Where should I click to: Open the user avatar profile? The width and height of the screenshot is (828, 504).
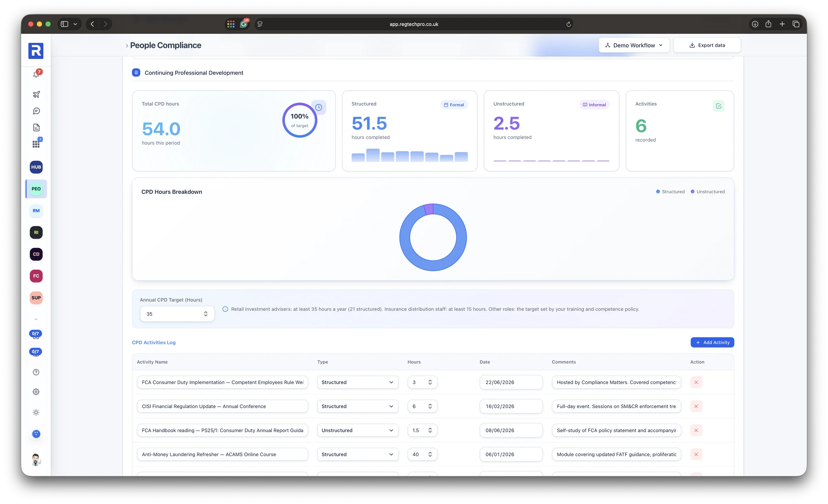tap(36, 459)
